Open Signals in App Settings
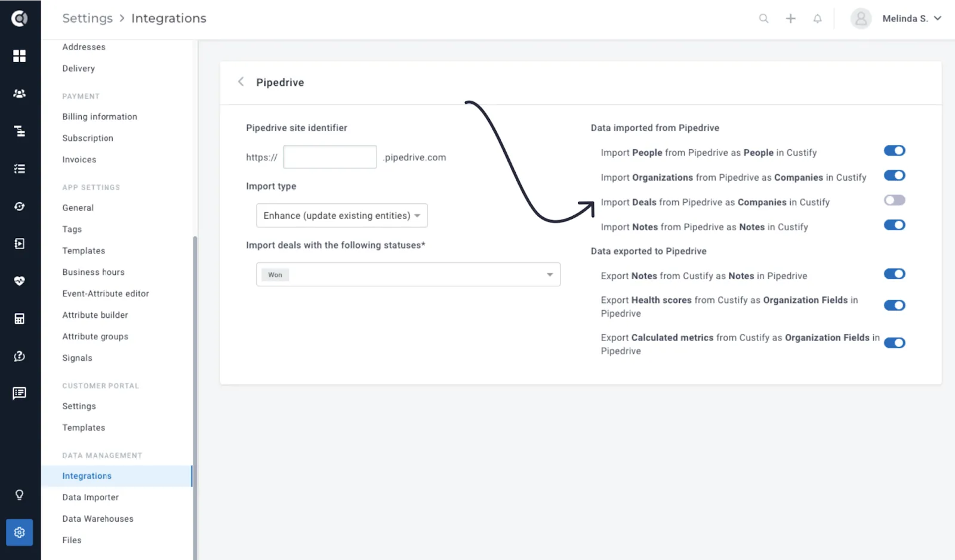Image resolution: width=955 pixels, height=560 pixels. [78, 358]
